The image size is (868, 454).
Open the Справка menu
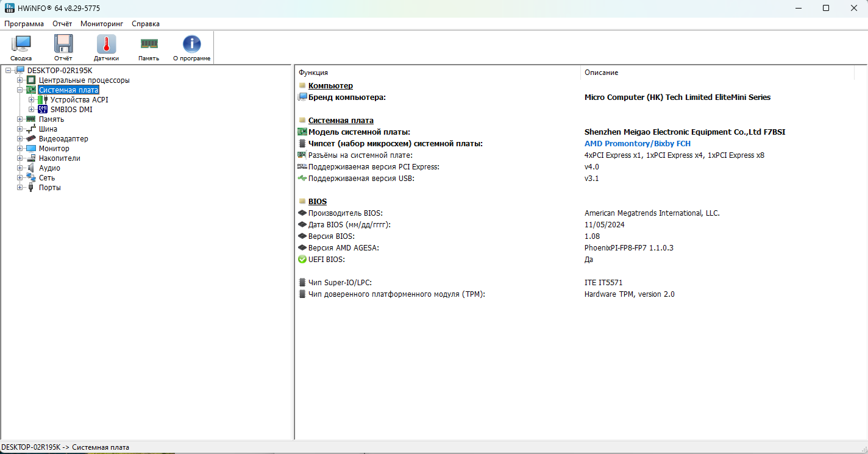pos(146,24)
